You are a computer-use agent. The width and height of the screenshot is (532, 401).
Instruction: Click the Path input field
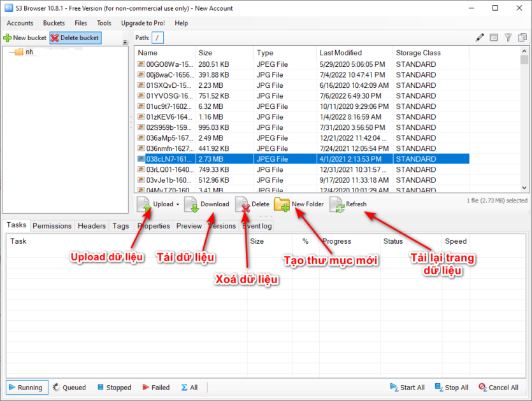coord(157,38)
